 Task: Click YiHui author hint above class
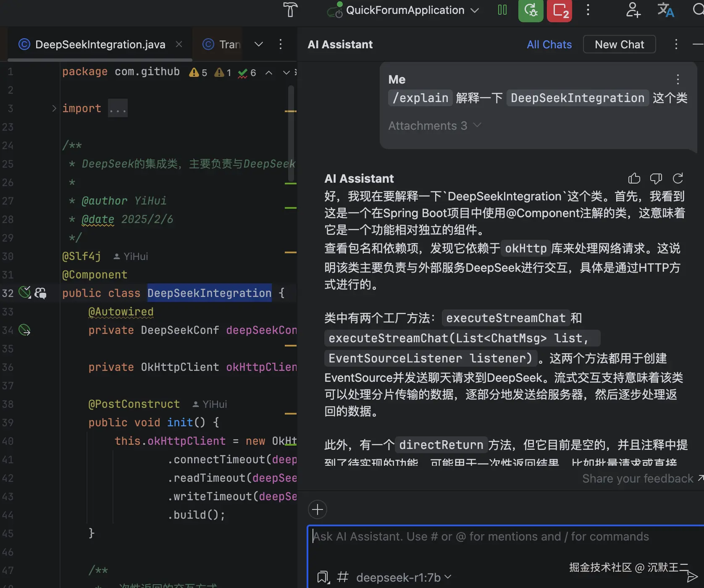pos(131,256)
